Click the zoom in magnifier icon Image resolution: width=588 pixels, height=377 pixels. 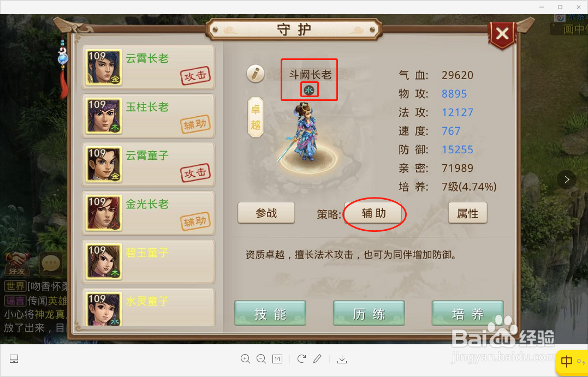point(245,359)
